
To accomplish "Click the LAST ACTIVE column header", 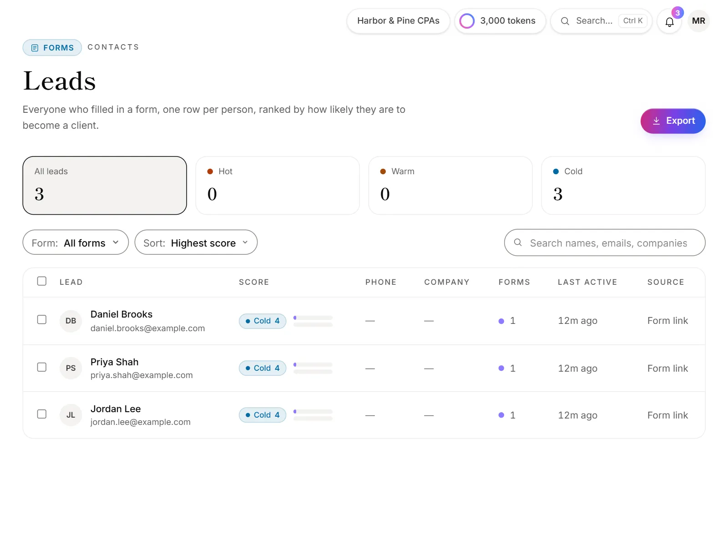I will 587,282.
